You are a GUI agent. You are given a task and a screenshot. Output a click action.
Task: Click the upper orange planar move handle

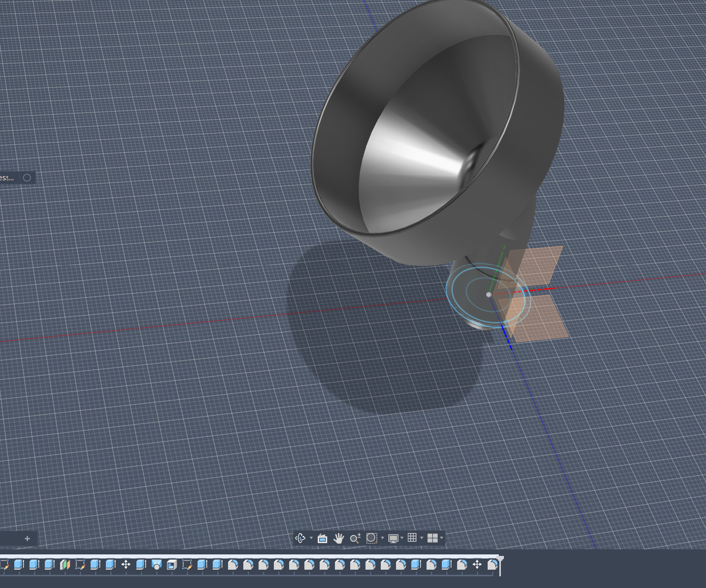[x=534, y=266]
